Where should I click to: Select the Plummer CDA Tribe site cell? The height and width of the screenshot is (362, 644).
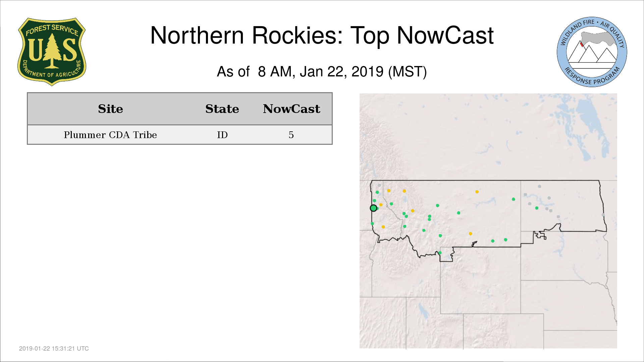[110, 135]
